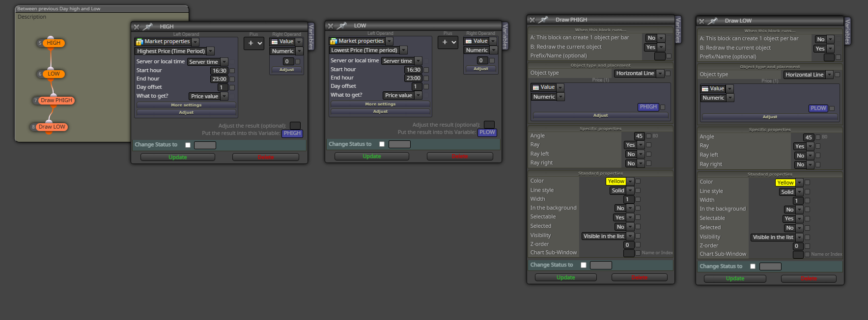
Task: Click PHIGH variable tag in Draw PHIGH price
Action: 648,107
